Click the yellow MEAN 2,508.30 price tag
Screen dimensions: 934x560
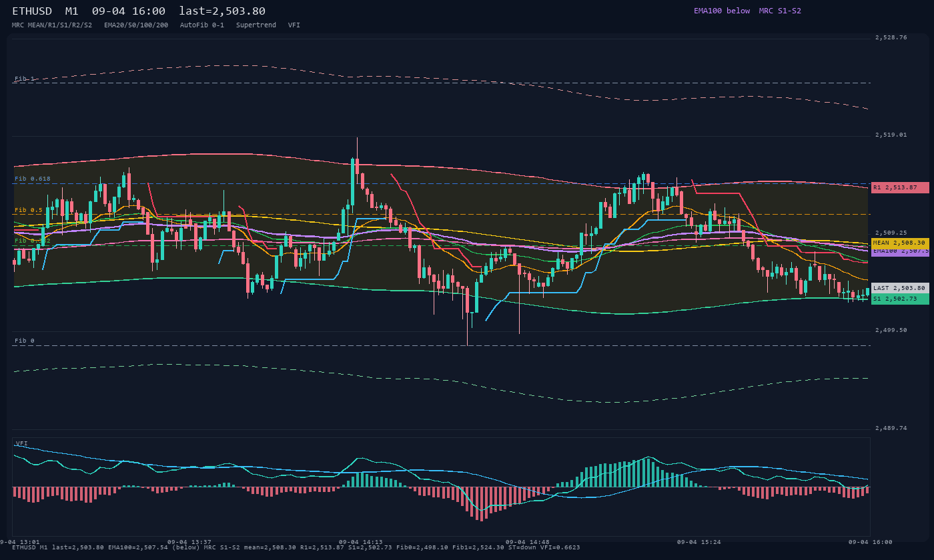point(900,243)
